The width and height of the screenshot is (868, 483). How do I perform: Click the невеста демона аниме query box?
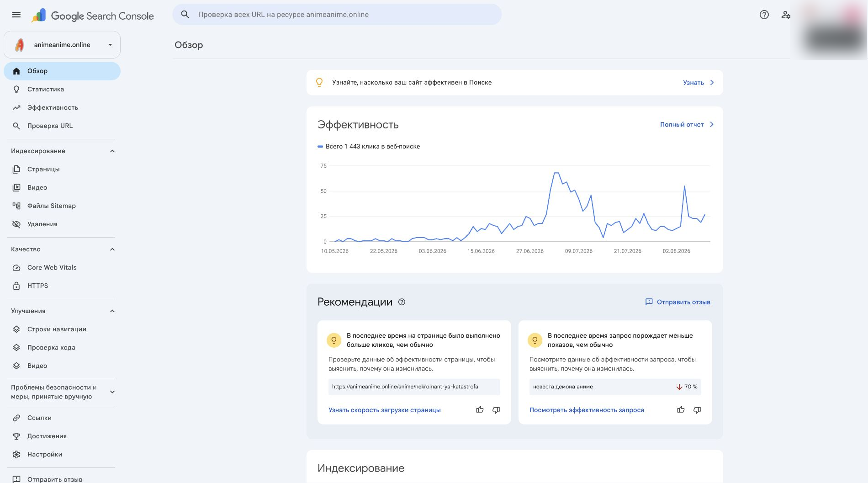tap(615, 387)
